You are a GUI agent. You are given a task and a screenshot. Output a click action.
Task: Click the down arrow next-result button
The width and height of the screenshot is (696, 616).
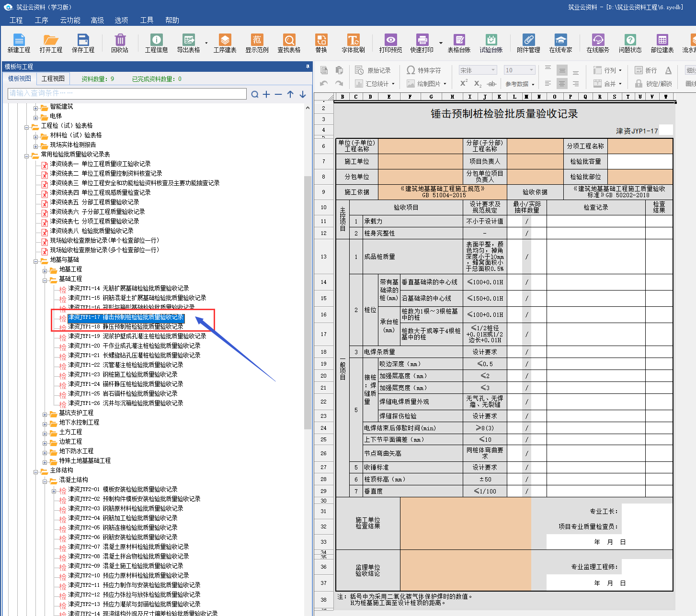coord(303,94)
